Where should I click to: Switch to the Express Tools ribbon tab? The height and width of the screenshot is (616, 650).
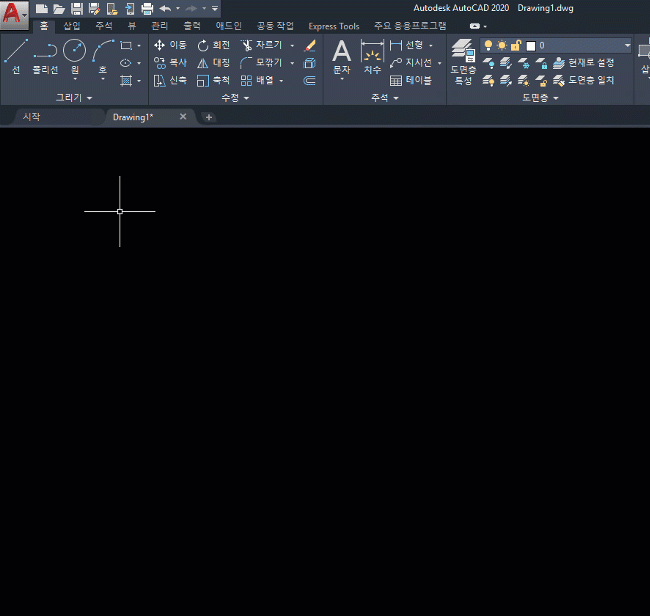334,26
